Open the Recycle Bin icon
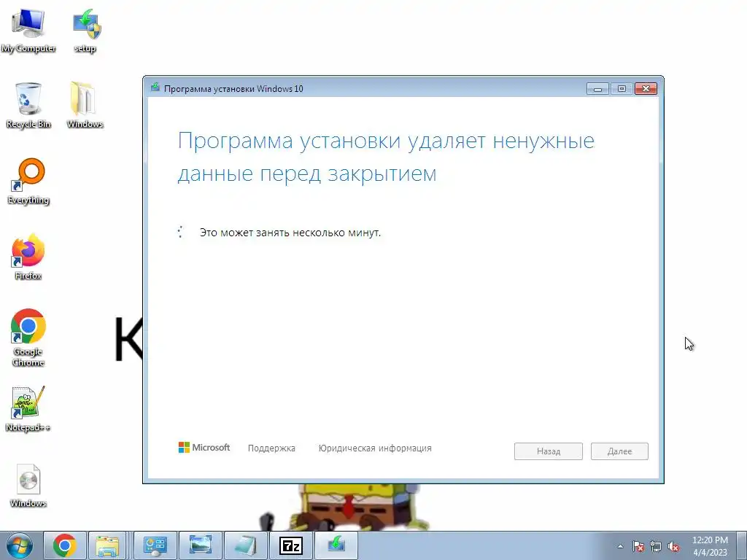Image resolution: width=747 pixels, height=560 pixels. pyautogui.click(x=28, y=105)
